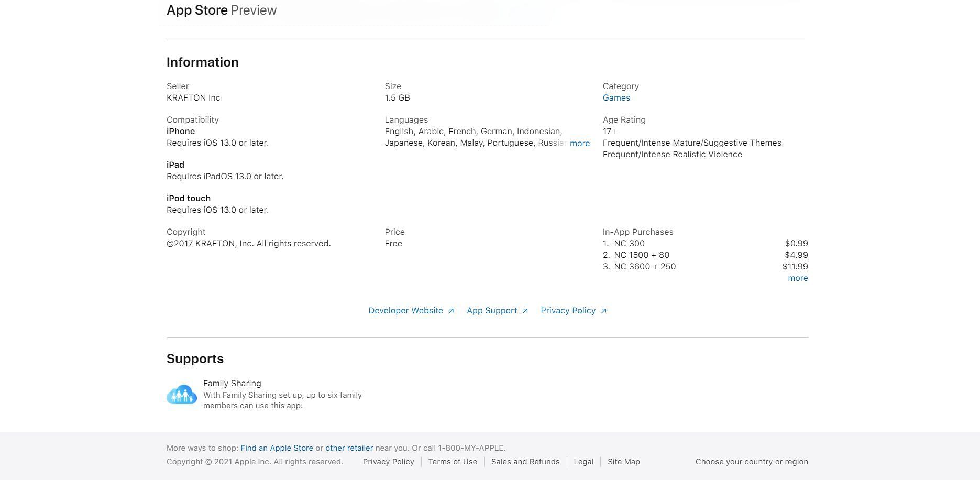Click Frequent/Intense Realistic Violence text
The width and height of the screenshot is (980, 480).
pos(672,155)
